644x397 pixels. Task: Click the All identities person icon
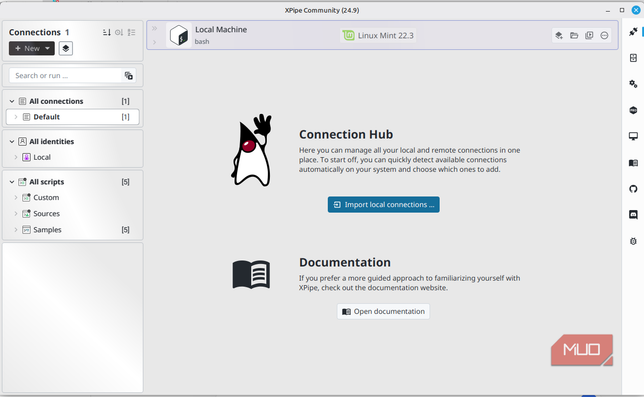(23, 141)
